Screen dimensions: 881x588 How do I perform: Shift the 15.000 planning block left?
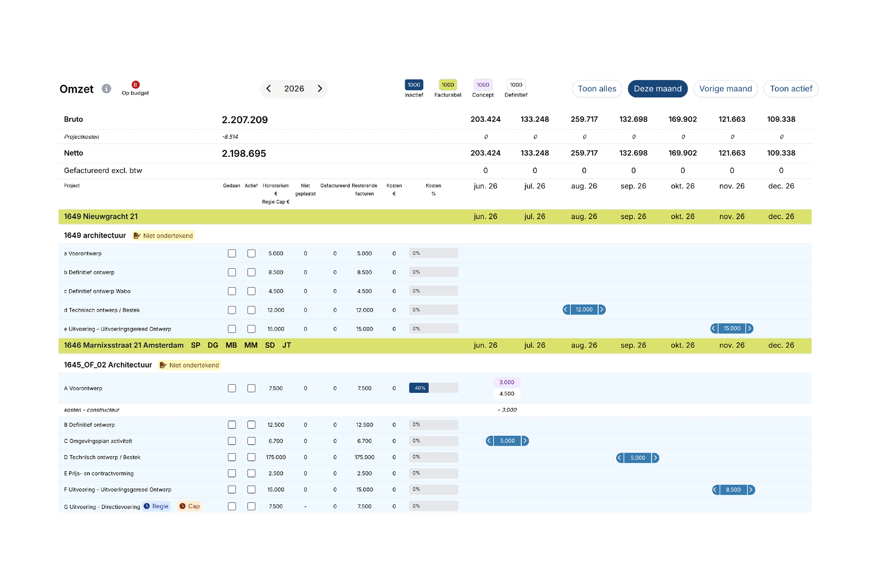[x=714, y=329]
